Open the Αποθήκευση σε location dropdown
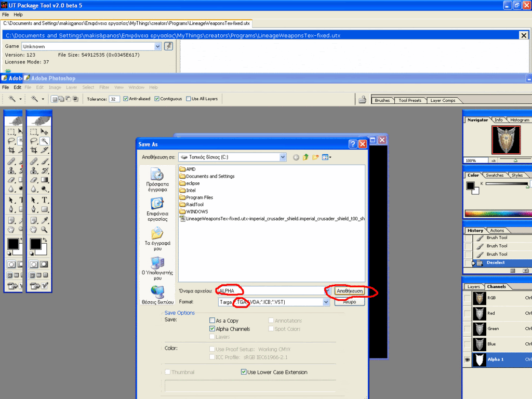532x399 pixels. 283,157
